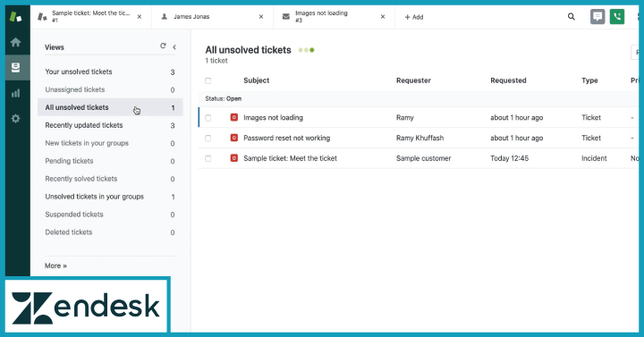Select Recently updated tickets view
The width and height of the screenshot is (644, 337).
[110, 125]
